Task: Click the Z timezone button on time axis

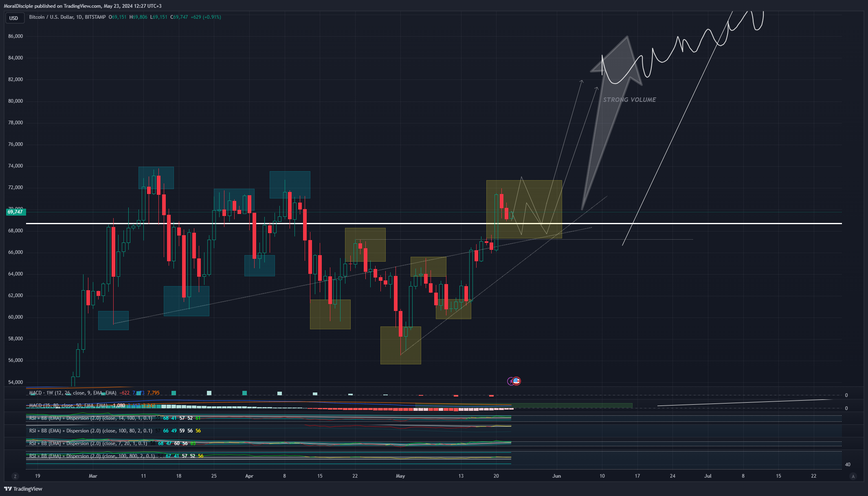Action: click(15, 476)
